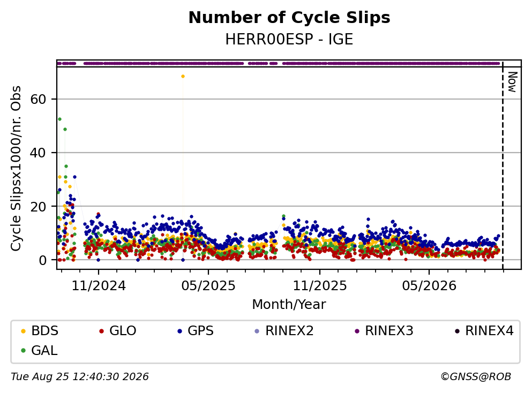This screenshot has height=393, width=532.
Task: Click the Month/Year axis label
Action: tap(289, 305)
